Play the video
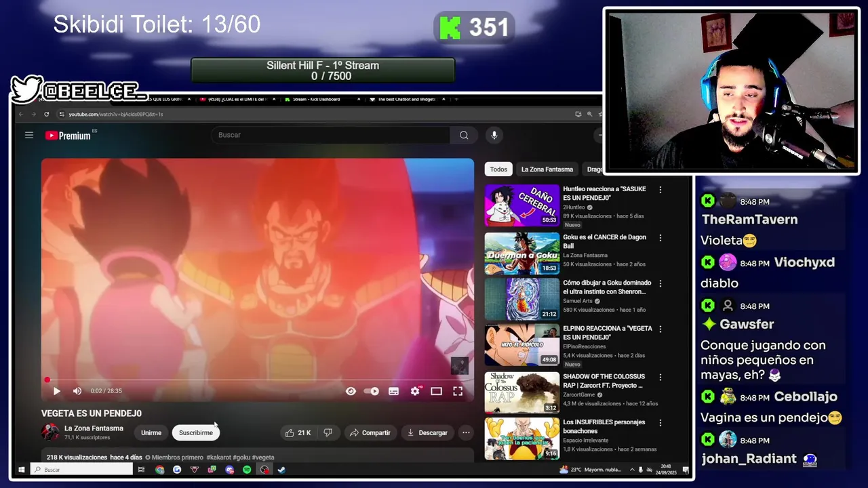This screenshot has width=868, height=488. coord(57,391)
